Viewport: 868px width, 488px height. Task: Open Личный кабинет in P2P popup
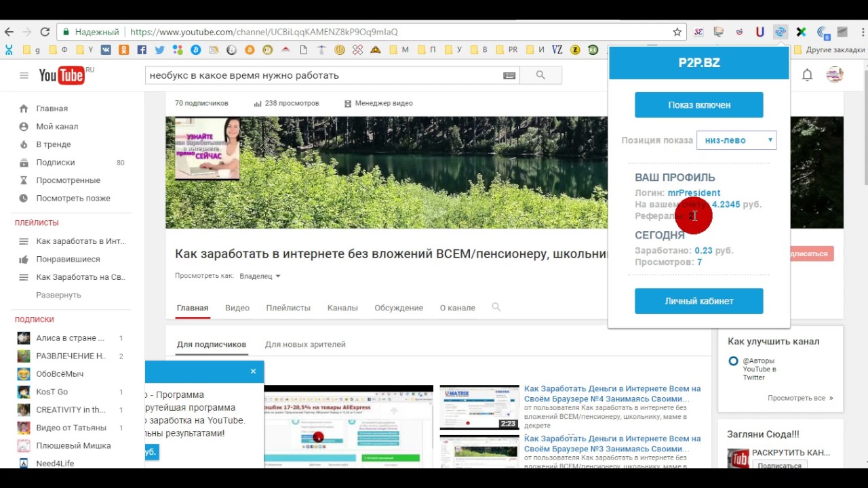point(698,301)
